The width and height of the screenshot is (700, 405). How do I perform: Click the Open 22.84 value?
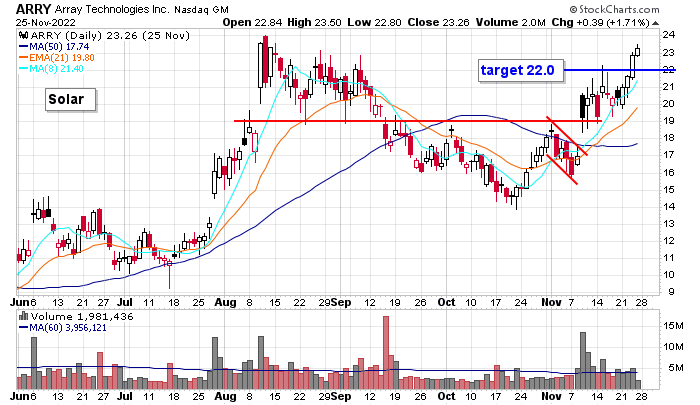click(252, 22)
